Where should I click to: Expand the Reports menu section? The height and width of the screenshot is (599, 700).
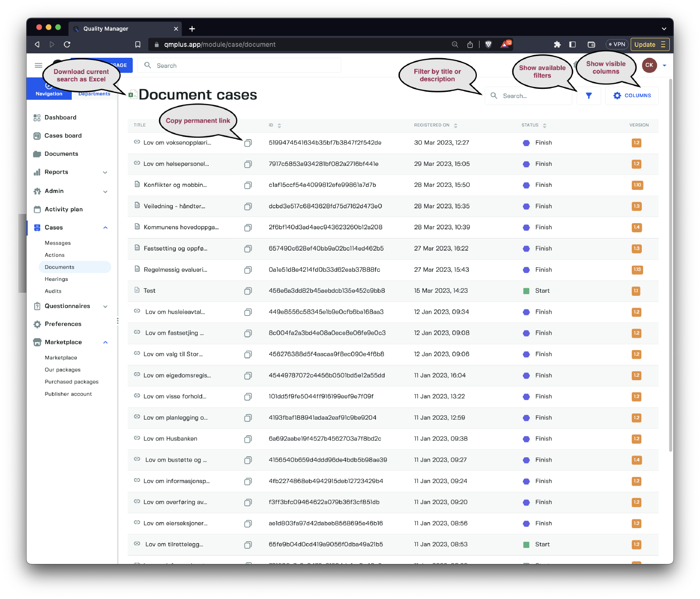pos(105,172)
